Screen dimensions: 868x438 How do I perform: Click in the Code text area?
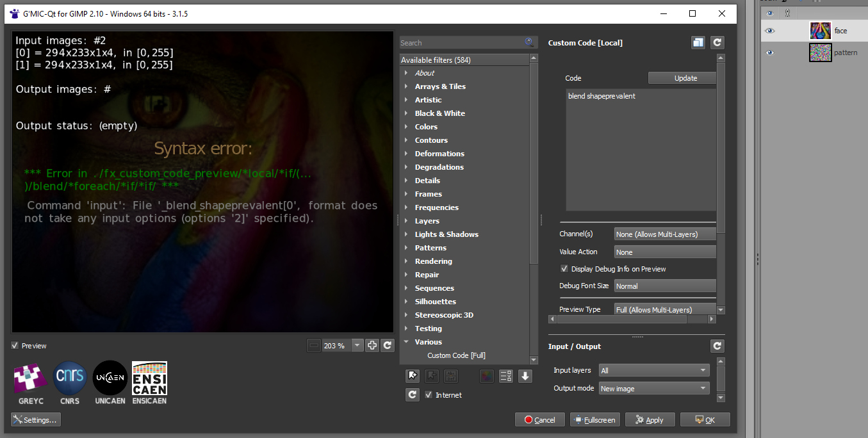point(641,150)
